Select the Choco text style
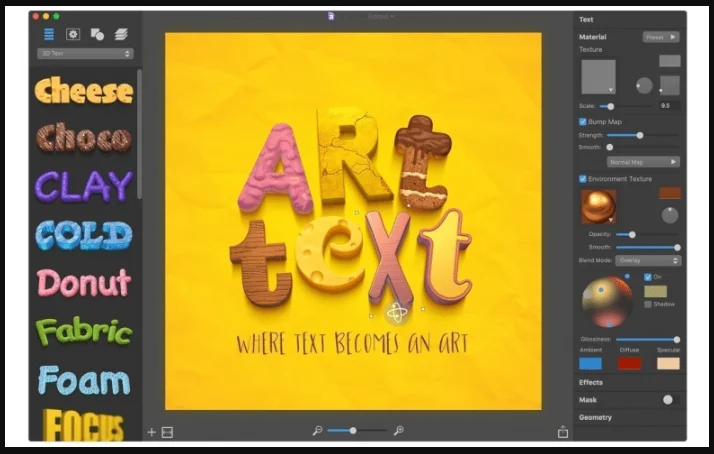 [84, 138]
